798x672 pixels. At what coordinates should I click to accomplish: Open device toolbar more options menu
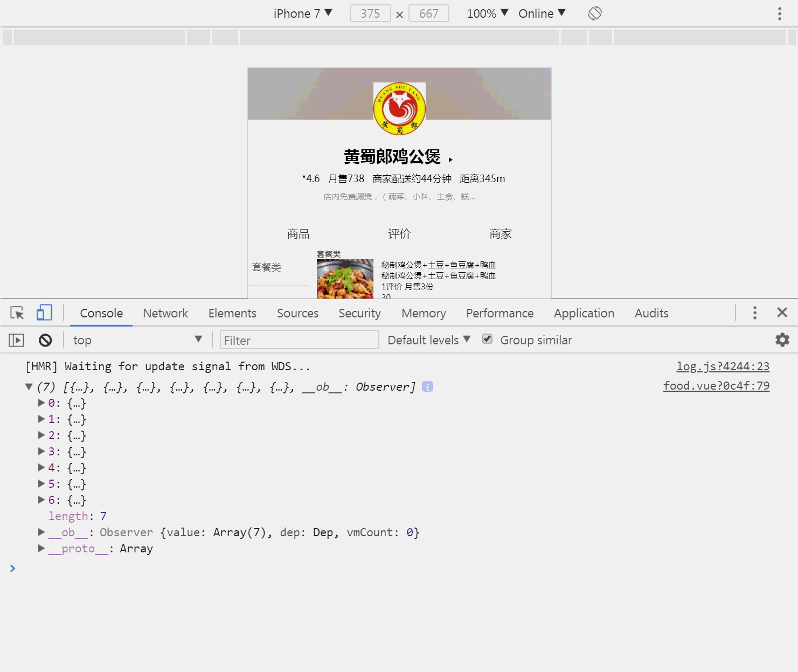pos(780,13)
